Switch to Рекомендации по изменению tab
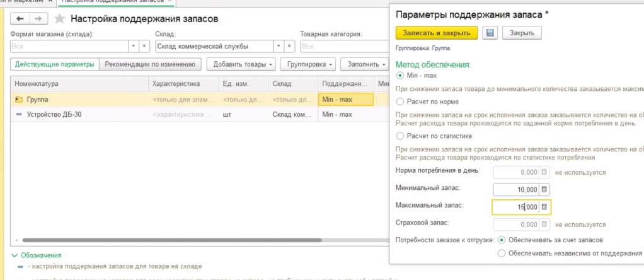 coord(151,64)
